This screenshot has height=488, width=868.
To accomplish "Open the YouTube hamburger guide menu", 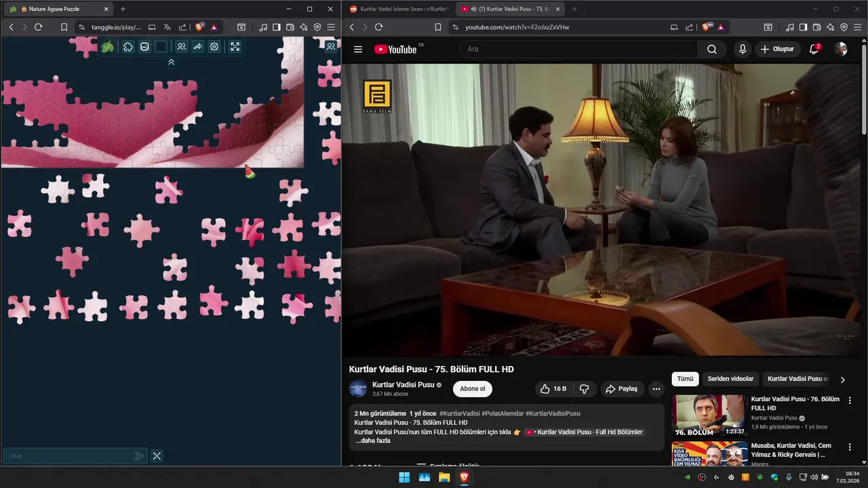I will point(358,49).
